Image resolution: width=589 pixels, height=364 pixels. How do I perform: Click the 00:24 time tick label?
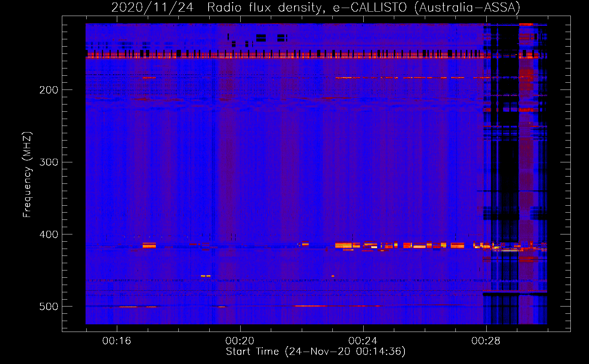(363, 341)
